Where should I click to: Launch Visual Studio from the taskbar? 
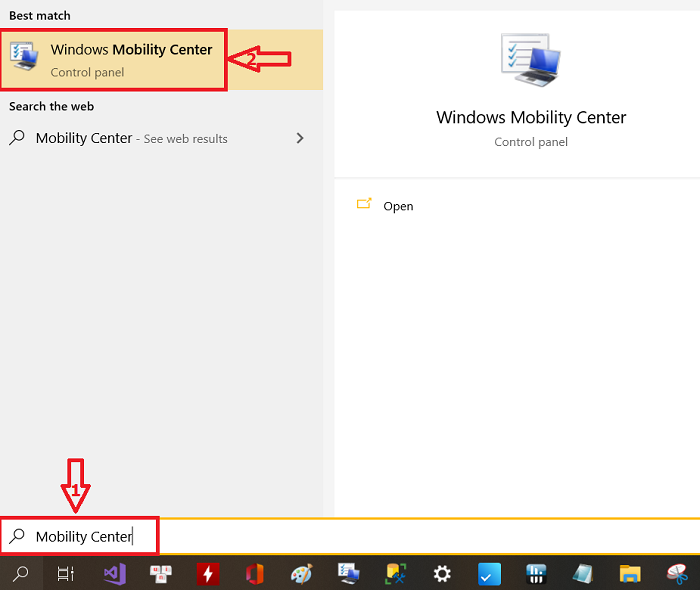click(115, 574)
